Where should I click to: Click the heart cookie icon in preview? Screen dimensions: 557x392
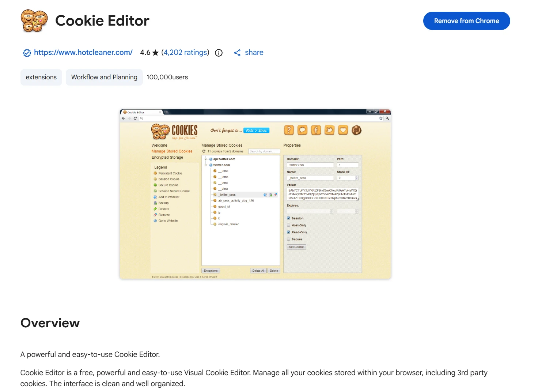[343, 130]
